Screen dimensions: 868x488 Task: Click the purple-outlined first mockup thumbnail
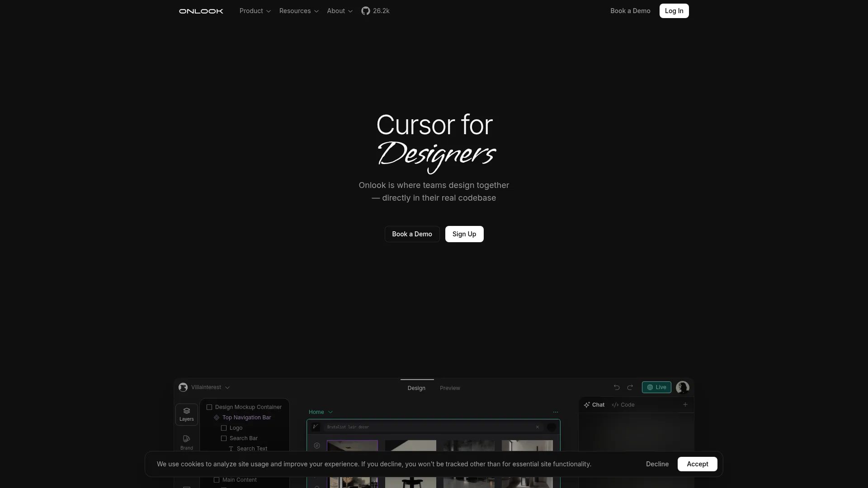(x=352, y=446)
